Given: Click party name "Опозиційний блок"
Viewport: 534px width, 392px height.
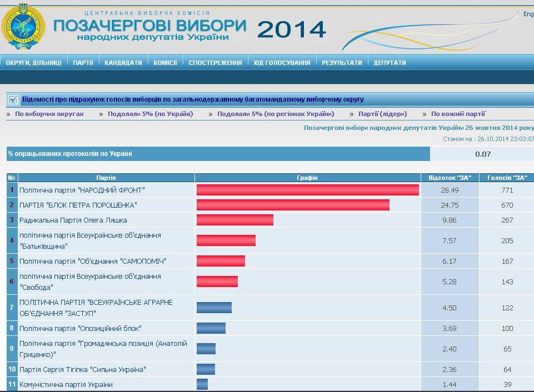Looking at the screenshot, I should [81, 328].
